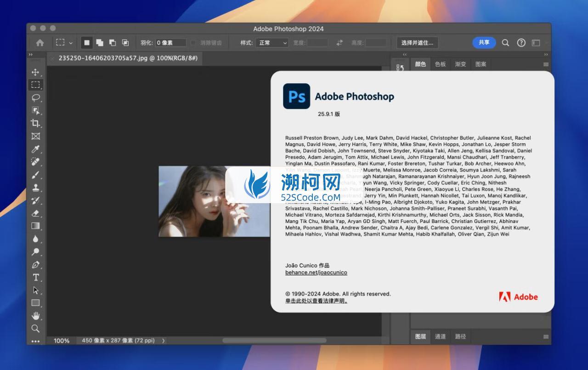Choose Add to Selection mode button
588x370 pixels.
click(x=100, y=42)
